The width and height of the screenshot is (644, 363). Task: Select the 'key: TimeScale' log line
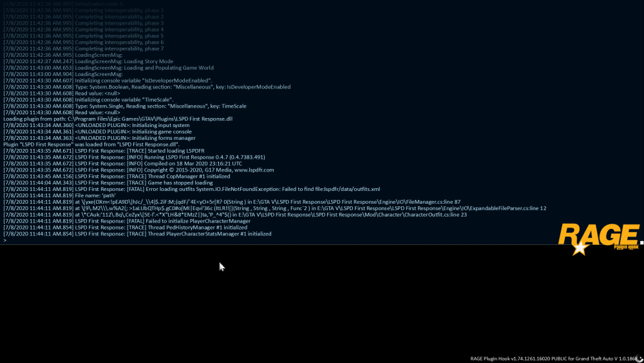click(125, 106)
